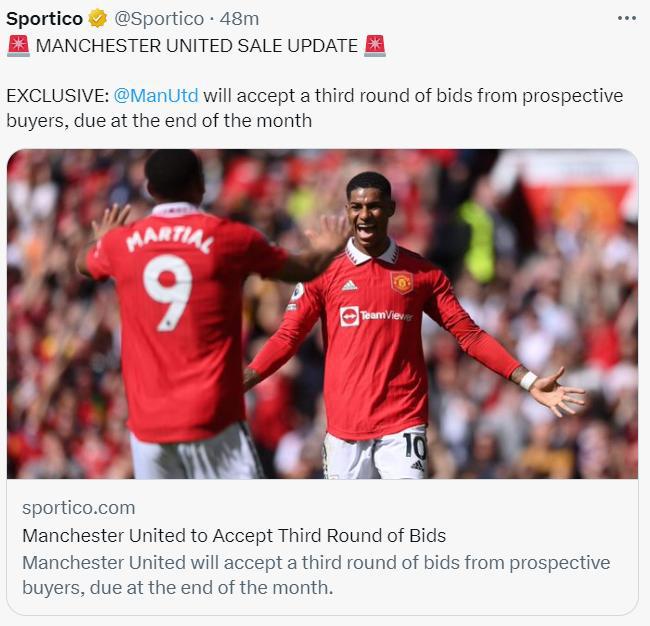This screenshot has height=626, width=650.
Task: Click the 48m timestamp of the tweet
Action: (239, 19)
